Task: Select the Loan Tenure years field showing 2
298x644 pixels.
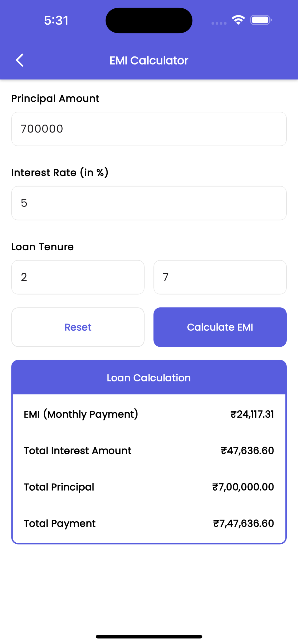Action: (x=78, y=277)
